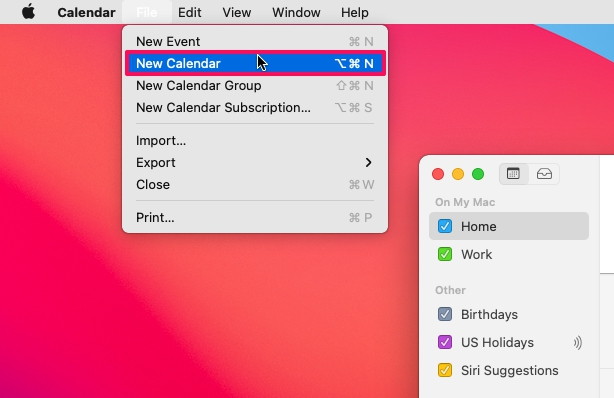The image size is (614, 398).
Task: Select the Birthdays calendar name
Action: pyautogui.click(x=489, y=315)
